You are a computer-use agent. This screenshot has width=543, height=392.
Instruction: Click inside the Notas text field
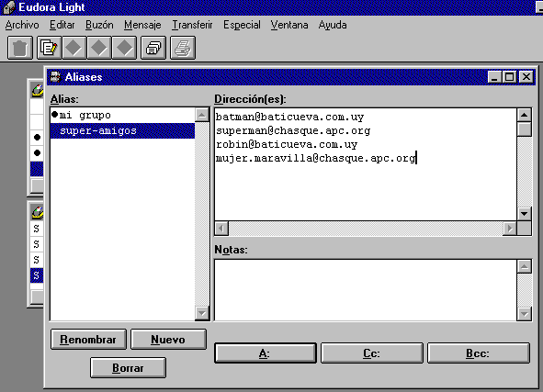(366, 290)
